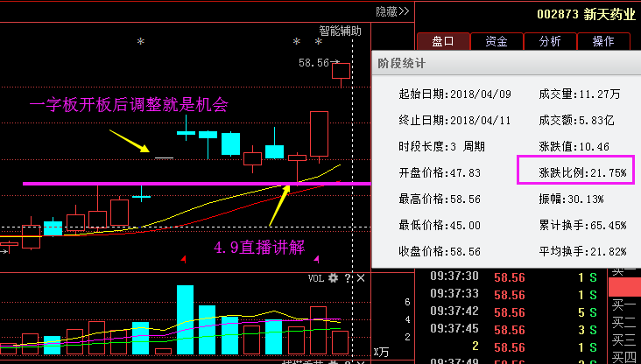Click the tallest cyan volume bar

pos(185,320)
